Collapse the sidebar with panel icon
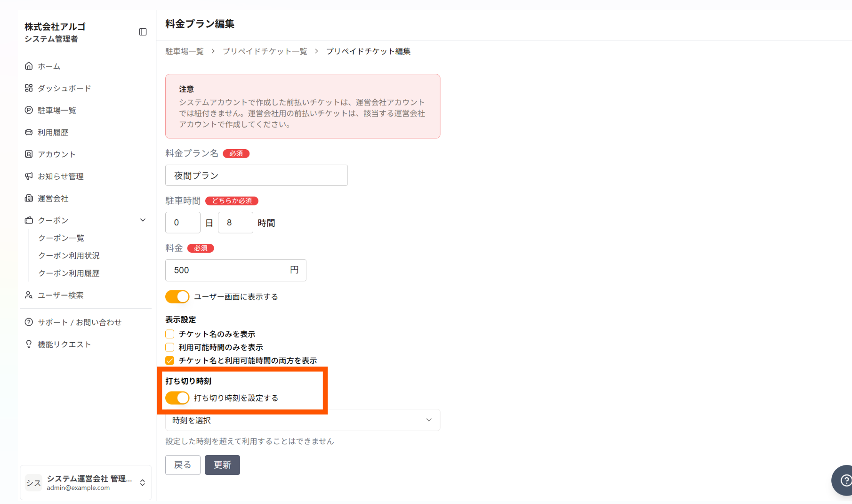 (x=143, y=32)
